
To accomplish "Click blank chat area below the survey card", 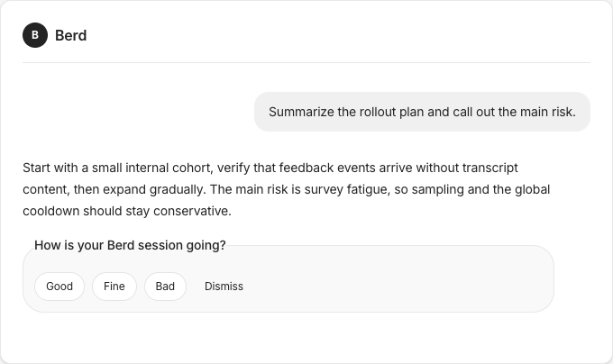I will [306, 336].
